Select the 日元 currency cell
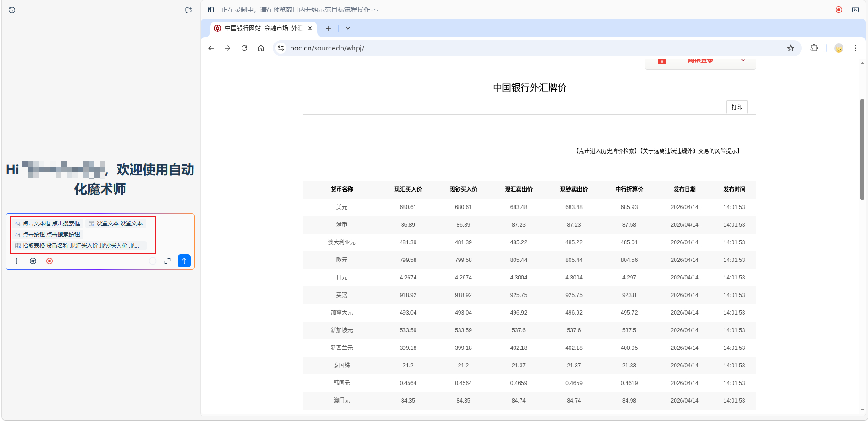 click(x=342, y=278)
